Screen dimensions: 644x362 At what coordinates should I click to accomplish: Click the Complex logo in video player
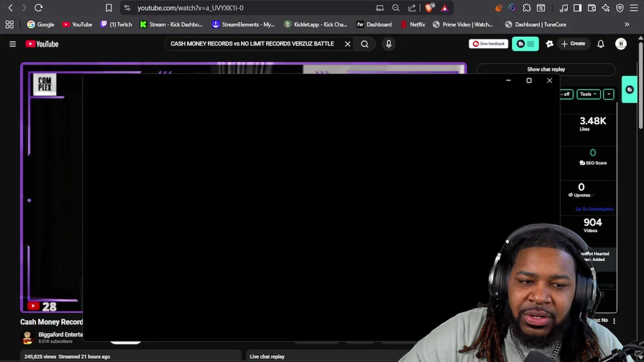point(45,84)
